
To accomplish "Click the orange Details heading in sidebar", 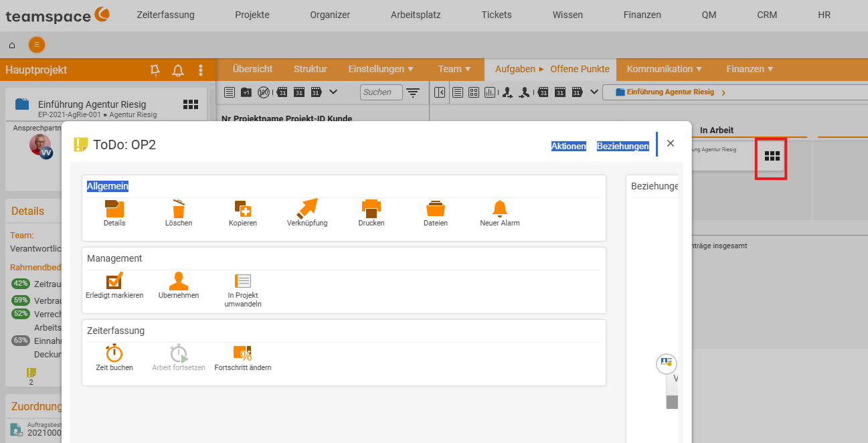I will 27,211.
